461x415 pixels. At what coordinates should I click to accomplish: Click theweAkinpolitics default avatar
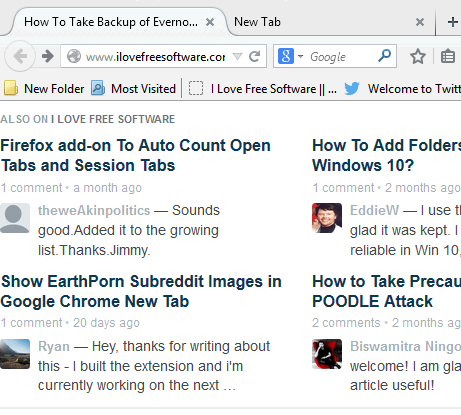click(x=15, y=218)
